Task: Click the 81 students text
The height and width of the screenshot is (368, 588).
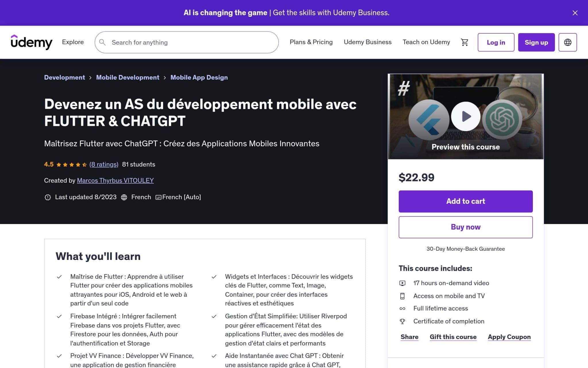Action: click(139, 164)
